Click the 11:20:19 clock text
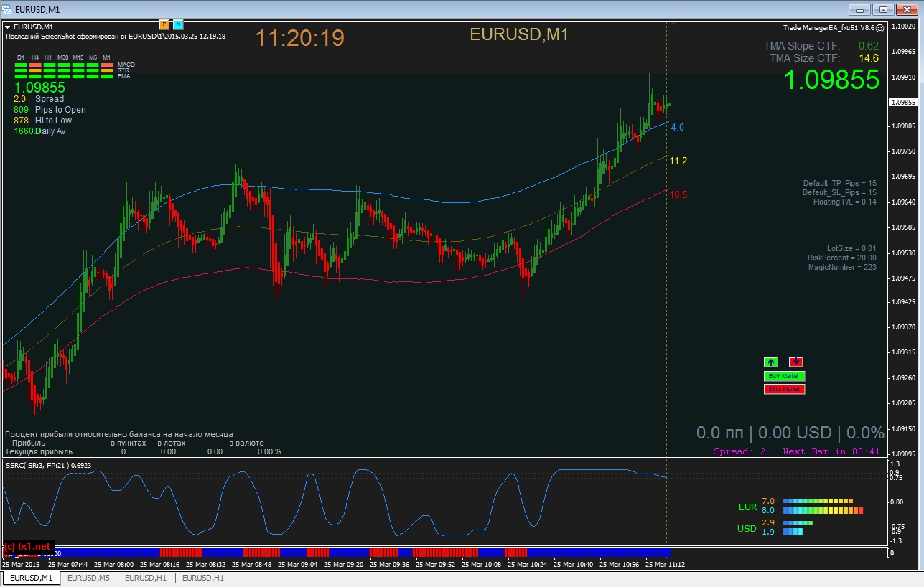The height and width of the screenshot is (587, 924). coord(300,38)
